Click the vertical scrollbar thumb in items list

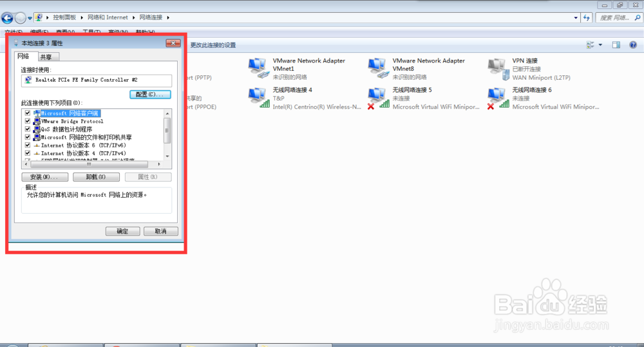click(x=167, y=131)
